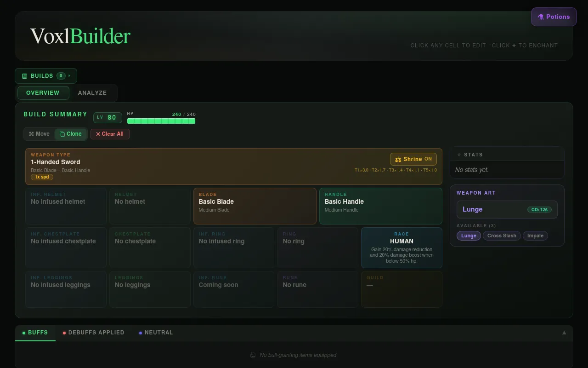Screen dimensions: 588x368
Task: Edit the LV 80 level field
Action: 107,118
